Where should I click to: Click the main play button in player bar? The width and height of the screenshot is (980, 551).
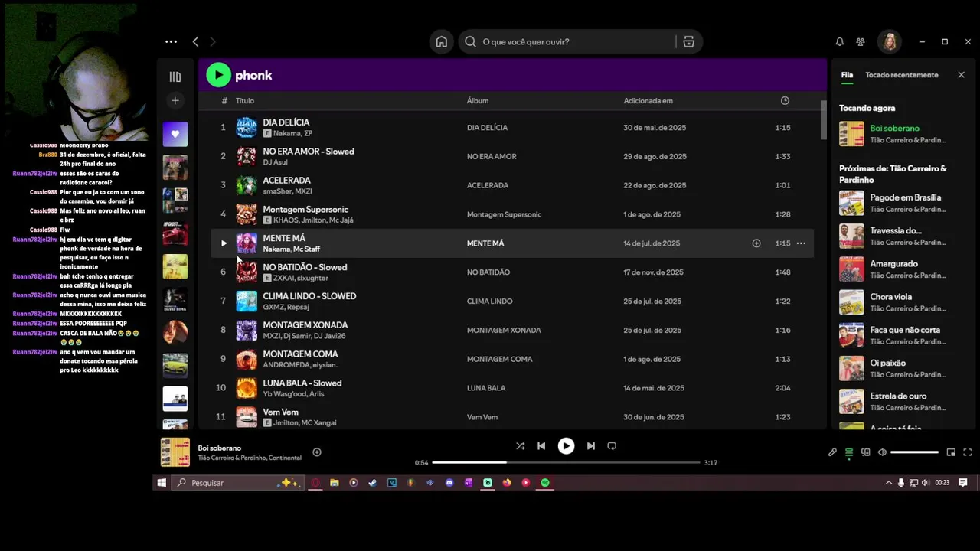566,445
